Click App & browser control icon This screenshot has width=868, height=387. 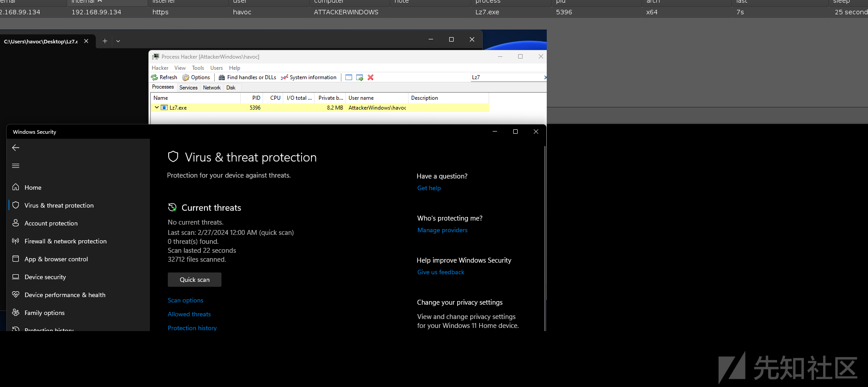[x=16, y=259]
